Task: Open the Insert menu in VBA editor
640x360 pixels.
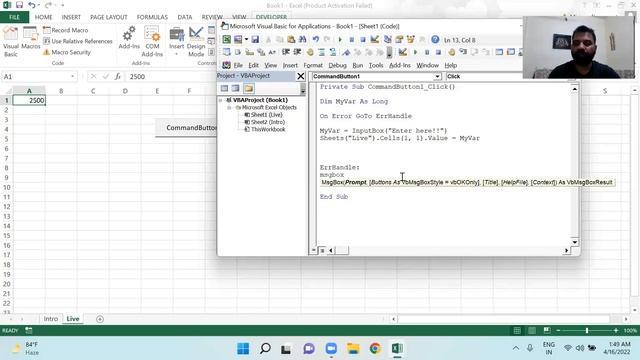Action: (290, 65)
